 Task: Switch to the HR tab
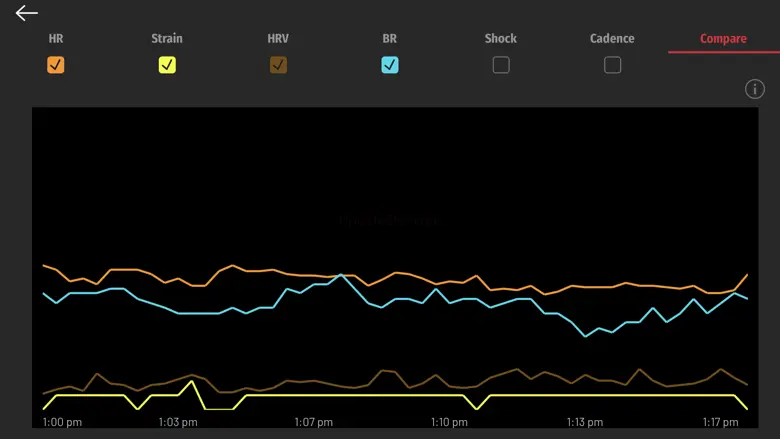coord(56,38)
